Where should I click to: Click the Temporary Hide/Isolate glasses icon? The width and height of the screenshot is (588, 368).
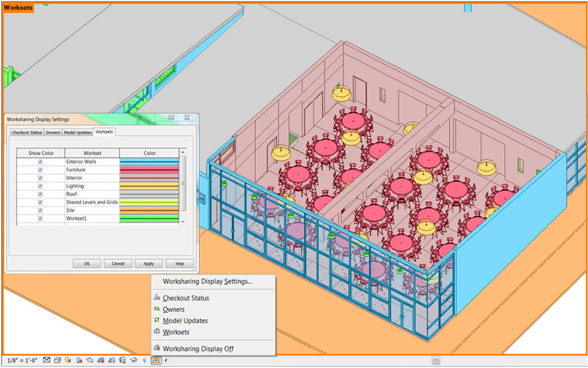[133, 360]
